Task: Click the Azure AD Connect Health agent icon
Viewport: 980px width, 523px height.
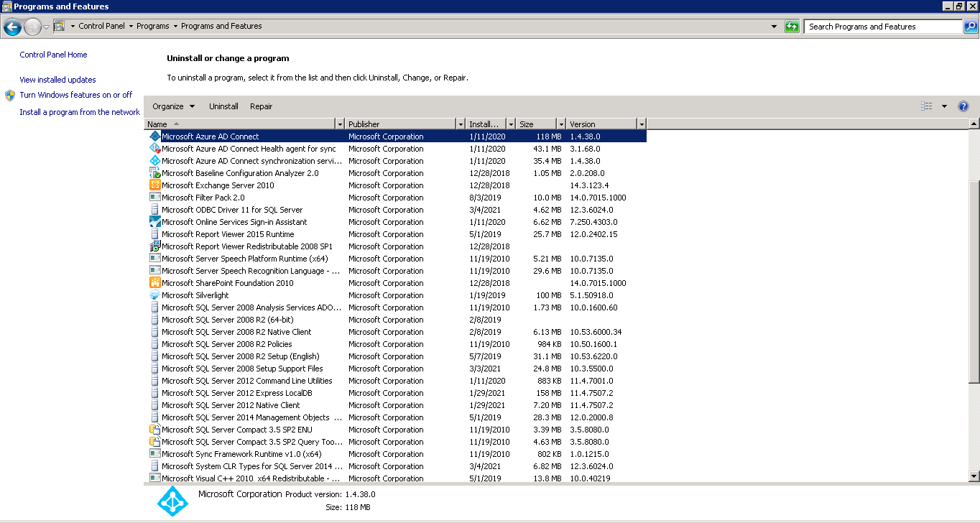Action: point(154,149)
